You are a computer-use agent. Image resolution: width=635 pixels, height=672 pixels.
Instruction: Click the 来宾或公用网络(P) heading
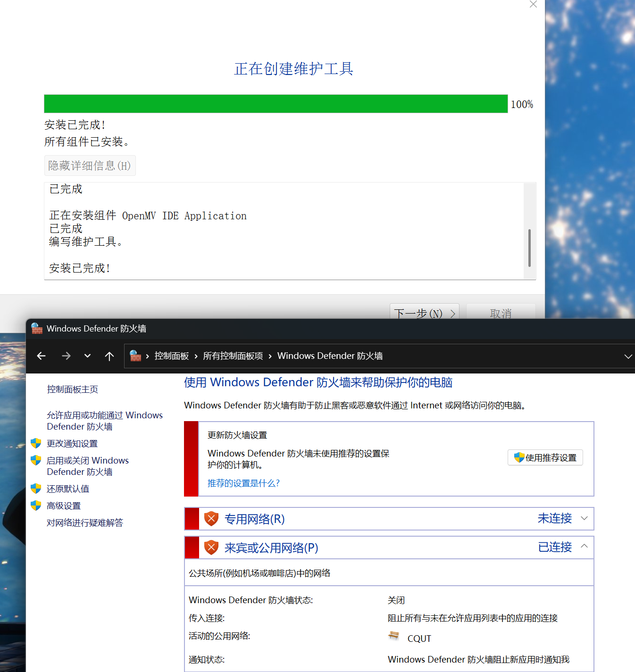pyautogui.click(x=271, y=548)
